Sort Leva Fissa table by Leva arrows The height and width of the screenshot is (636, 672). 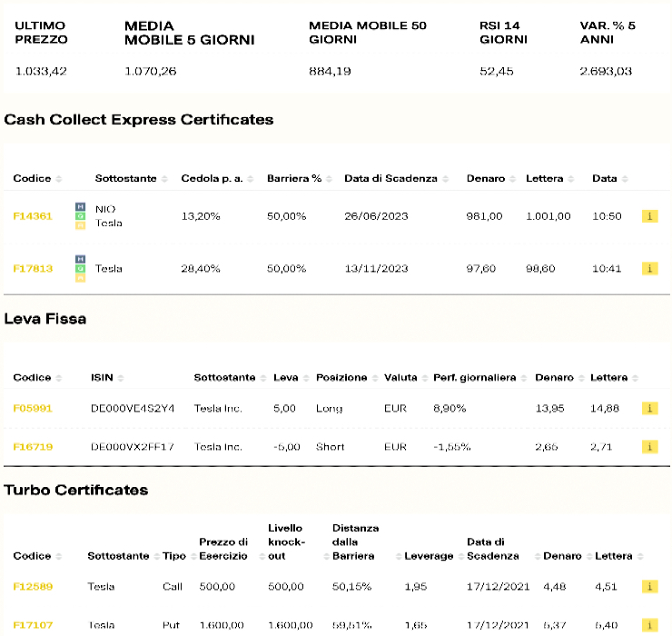pos(306,378)
